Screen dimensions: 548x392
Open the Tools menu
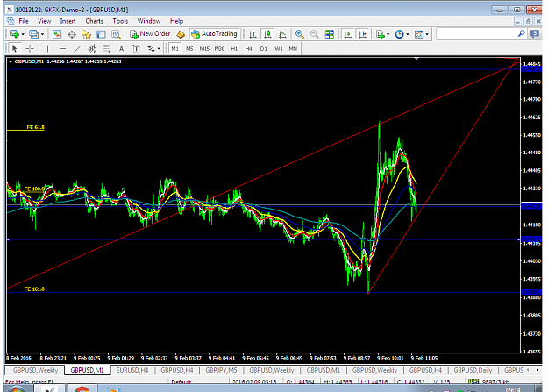pyautogui.click(x=120, y=21)
